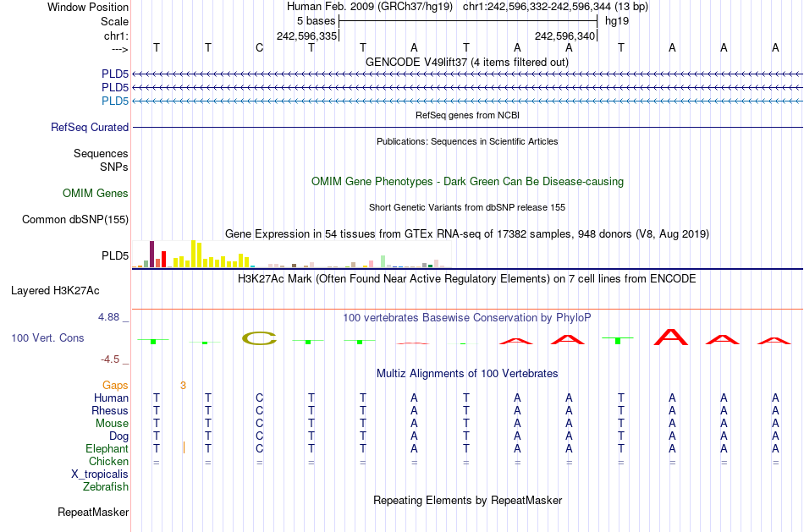Click the Human Feb. 2009 (GRCh37/hg19) assembly title

pyautogui.click(x=370, y=7)
